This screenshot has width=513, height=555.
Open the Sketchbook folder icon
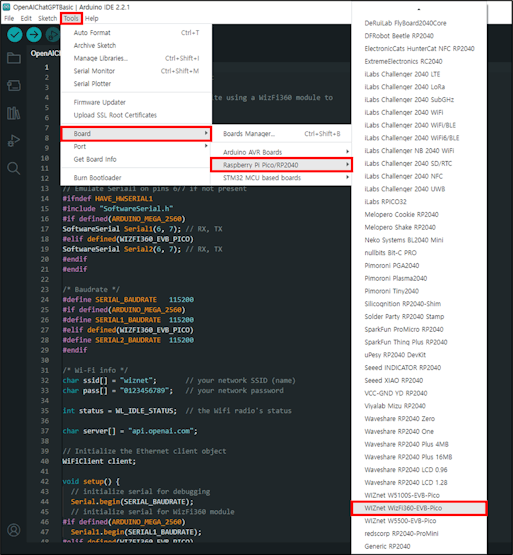(x=14, y=58)
